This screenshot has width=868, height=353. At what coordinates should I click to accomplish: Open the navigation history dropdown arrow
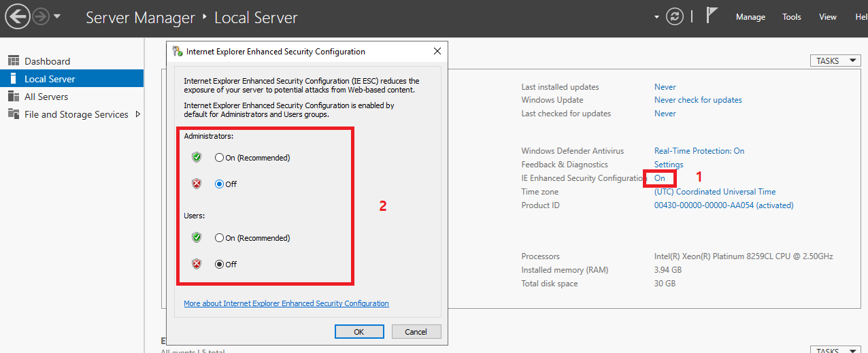click(57, 16)
